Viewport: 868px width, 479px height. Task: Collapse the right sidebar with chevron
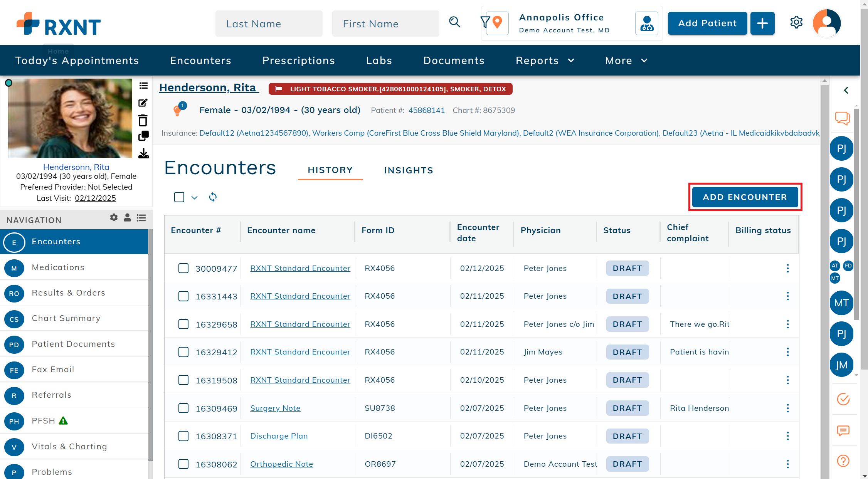[846, 90]
